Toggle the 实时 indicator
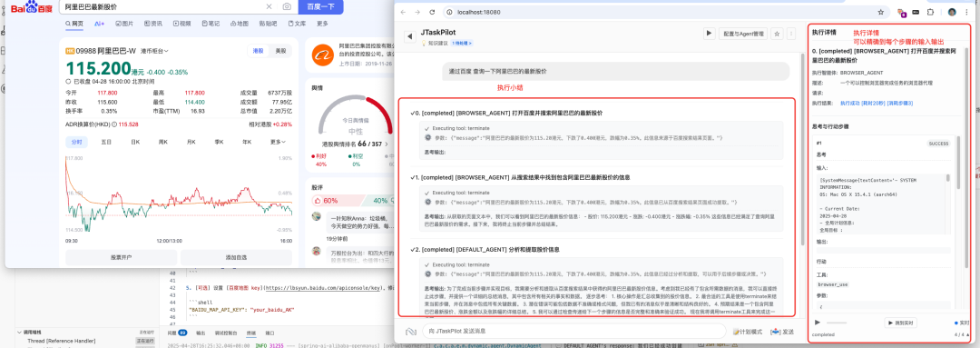980x348 pixels. (962, 323)
